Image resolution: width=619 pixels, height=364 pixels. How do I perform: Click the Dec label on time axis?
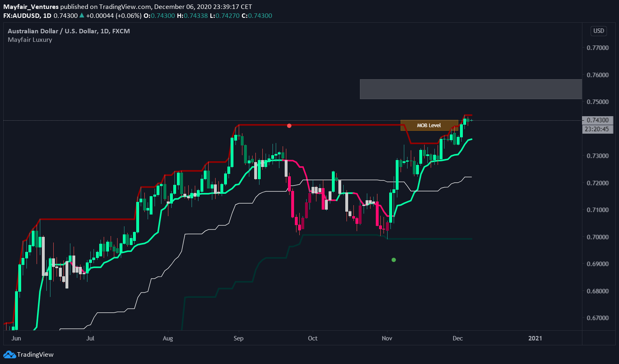pos(458,338)
